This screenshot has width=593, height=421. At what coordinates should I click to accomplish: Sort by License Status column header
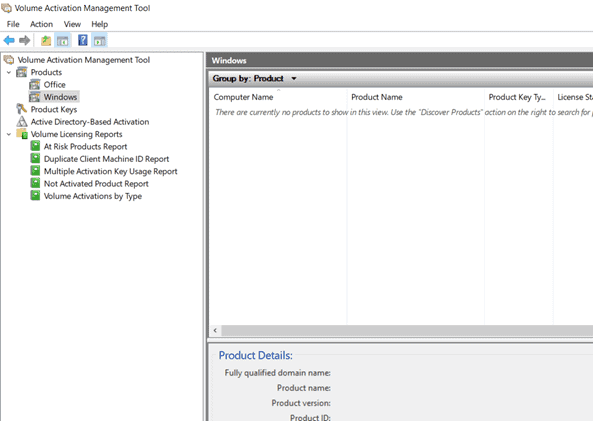573,97
